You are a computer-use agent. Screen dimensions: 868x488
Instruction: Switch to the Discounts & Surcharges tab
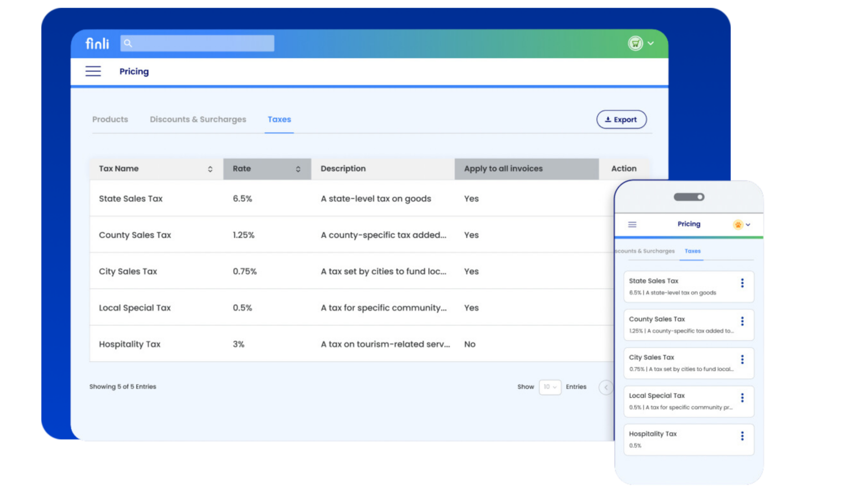coord(198,119)
